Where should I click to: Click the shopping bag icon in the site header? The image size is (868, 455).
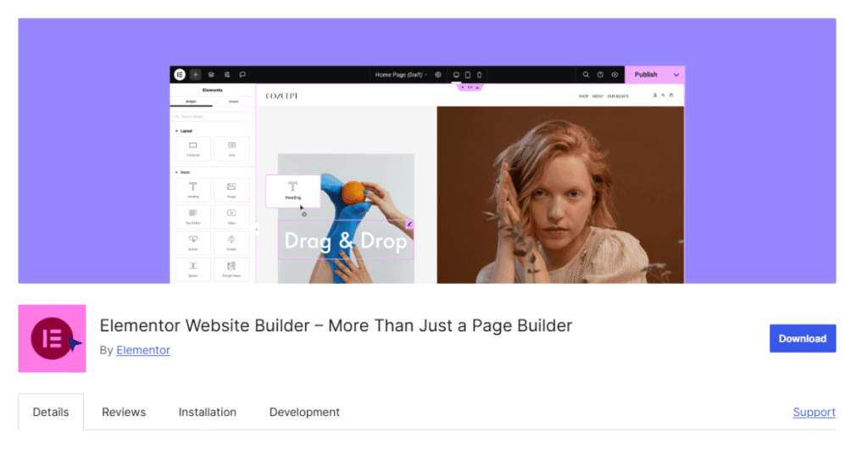(671, 95)
